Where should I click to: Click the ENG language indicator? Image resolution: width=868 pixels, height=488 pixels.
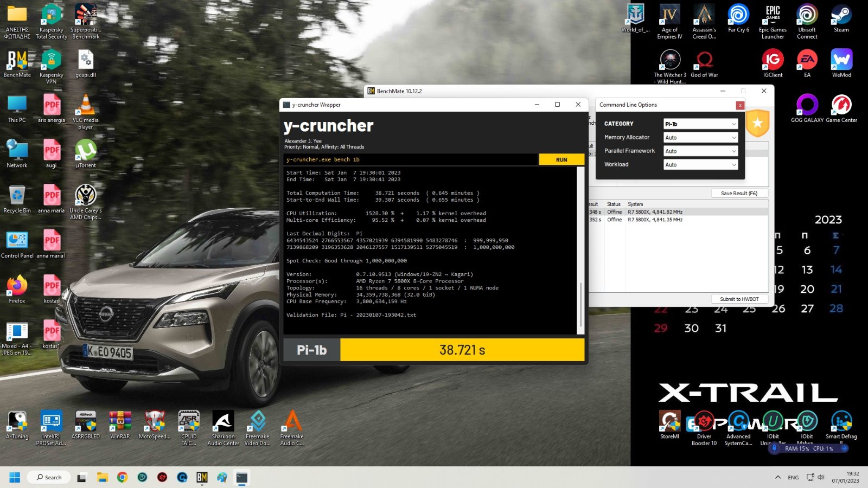coord(793,478)
